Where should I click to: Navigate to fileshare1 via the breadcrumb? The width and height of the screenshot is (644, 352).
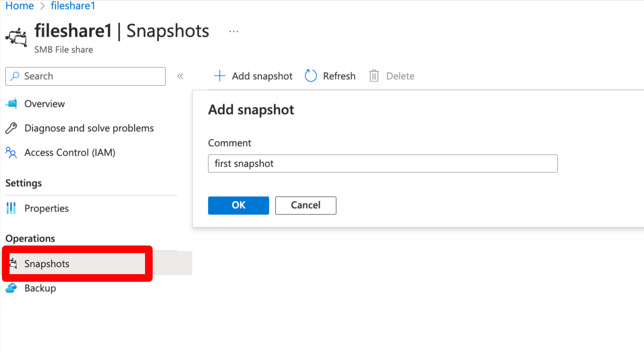(73, 6)
